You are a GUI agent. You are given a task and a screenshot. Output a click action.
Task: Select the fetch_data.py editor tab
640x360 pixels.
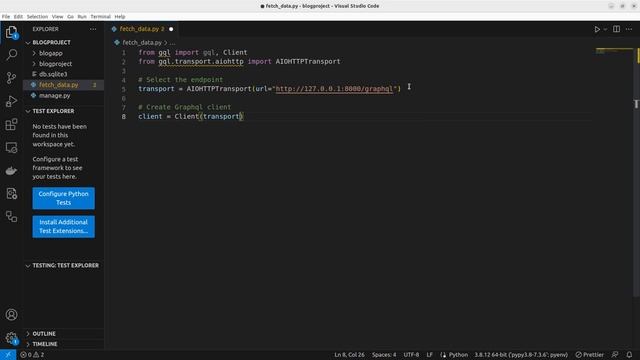(142, 29)
